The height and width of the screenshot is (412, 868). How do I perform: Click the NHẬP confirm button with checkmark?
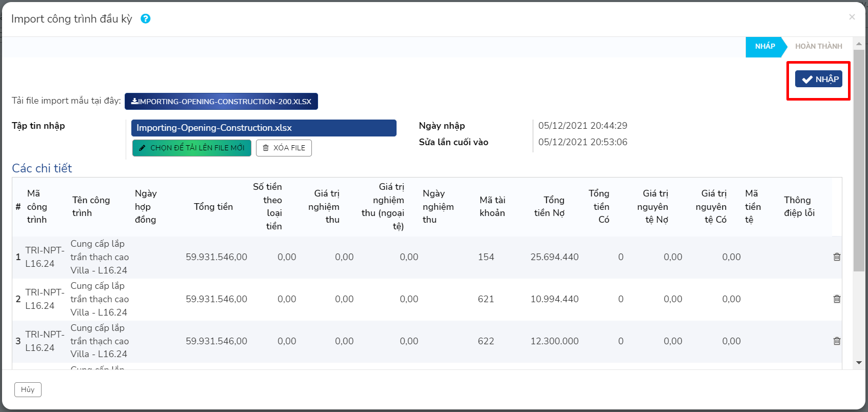[x=819, y=79]
